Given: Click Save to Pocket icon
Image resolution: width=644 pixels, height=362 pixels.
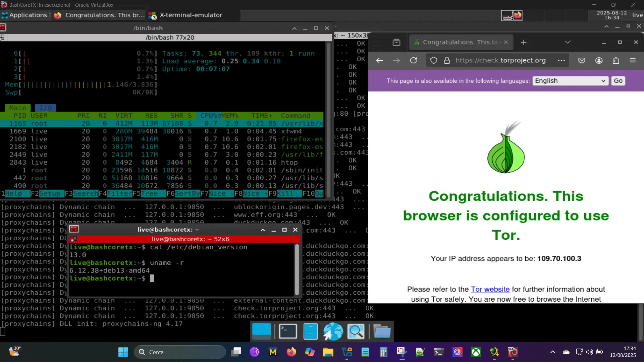Looking at the screenshot, I should [x=582, y=60].
